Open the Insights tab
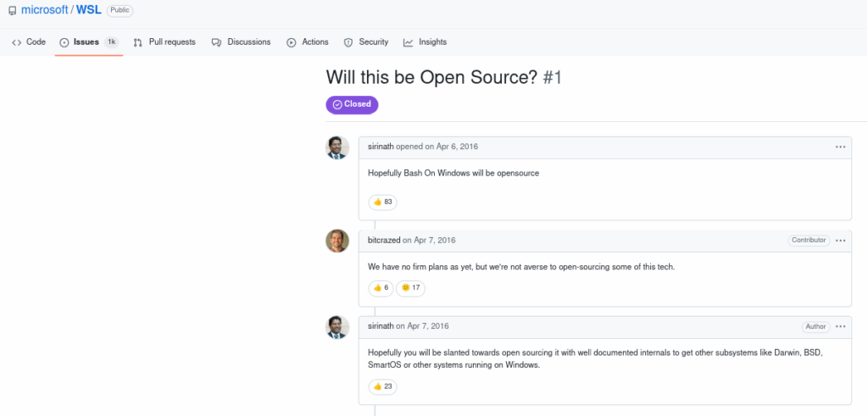Image resolution: width=868 pixels, height=416 pixels. [426, 42]
